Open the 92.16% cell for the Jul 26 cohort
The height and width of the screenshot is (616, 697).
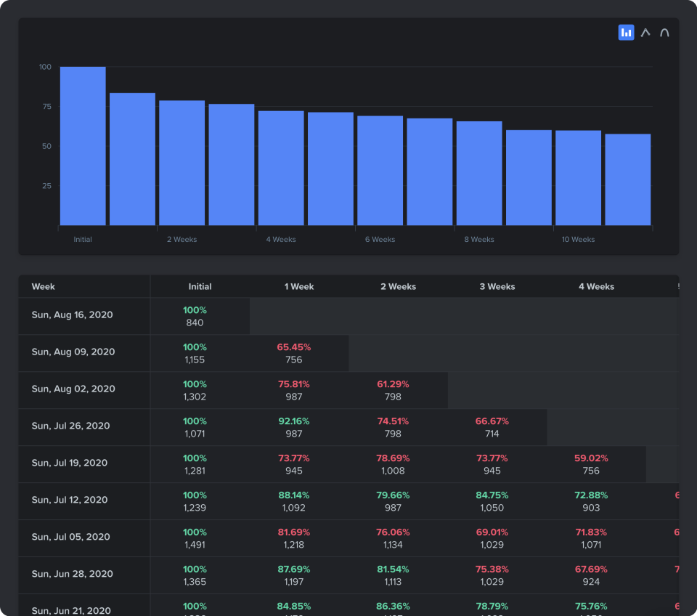[294, 427]
